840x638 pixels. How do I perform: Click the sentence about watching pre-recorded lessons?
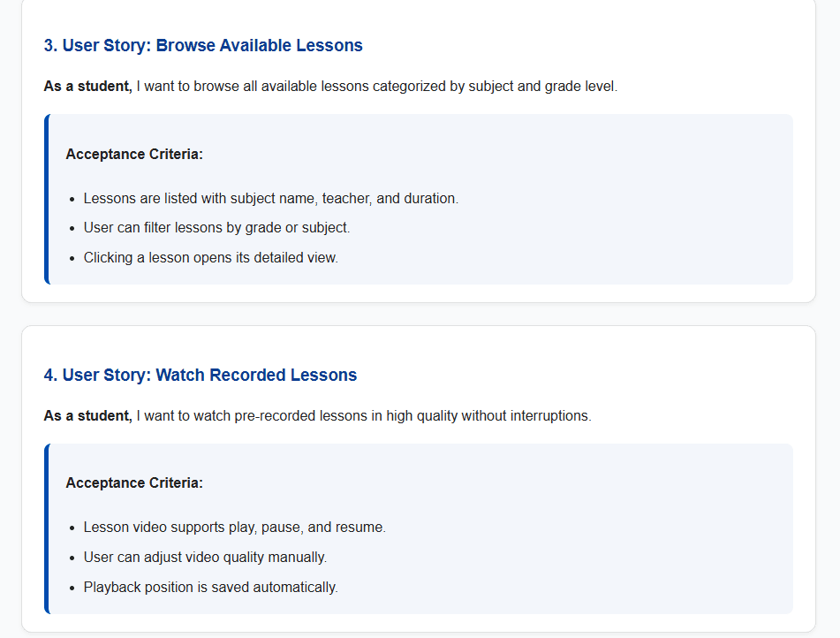364,415
